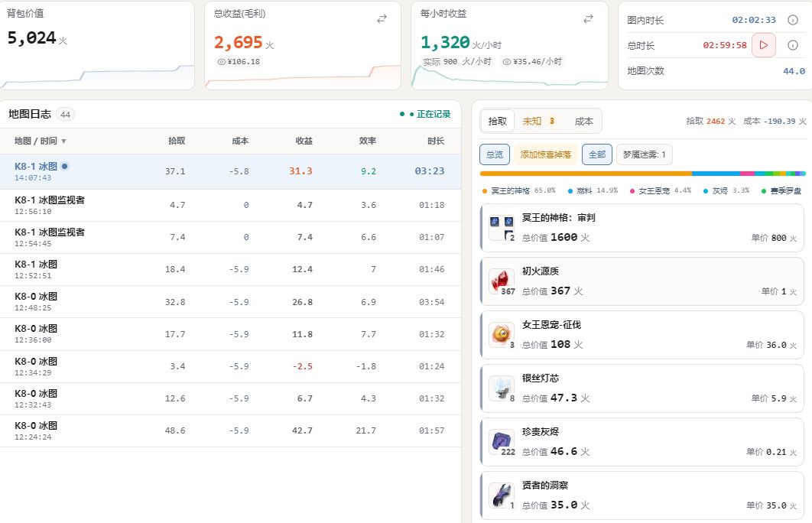
Task: Select the K8-0 冰图 12:36:00 row
Action: point(230,334)
